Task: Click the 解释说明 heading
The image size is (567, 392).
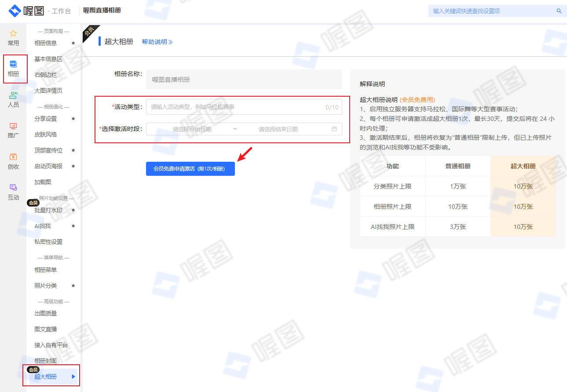Action: (372, 84)
